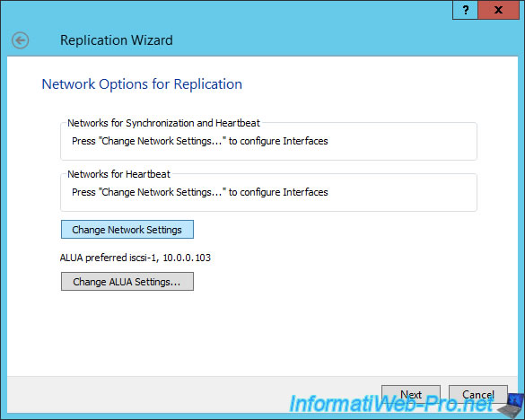Select the Network Options for Replication heading
The height and width of the screenshot is (420, 525).
(x=142, y=84)
